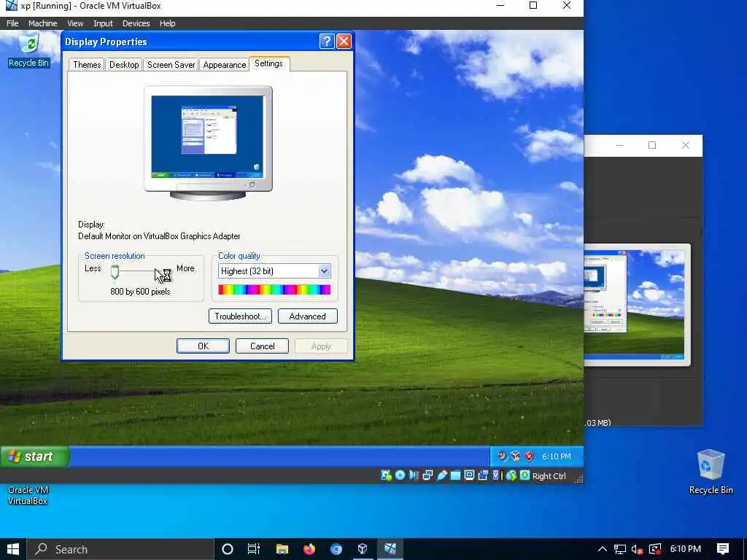Click the hard disk activity indicator in VirtualBox status bar
Image resolution: width=747 pixels, height=560 pixels.
click(386, 475)
